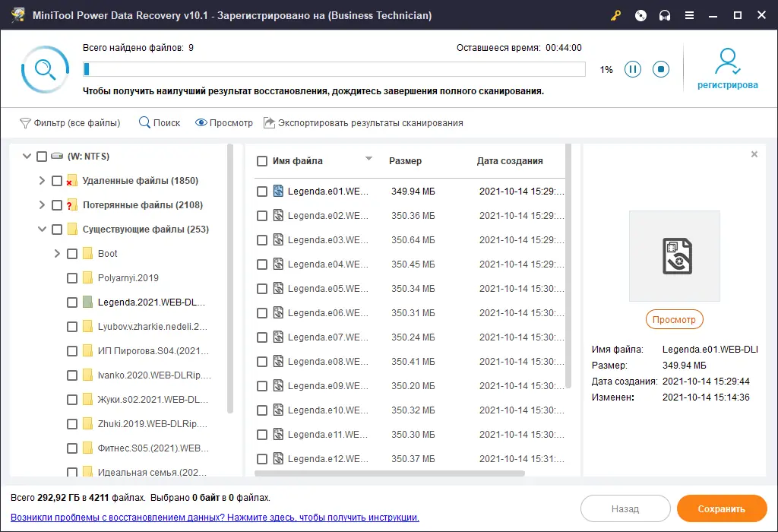This screenshot has width=778, height=532.
Task: Open Filter (all files) tool
Action: (x=70, y=122)
